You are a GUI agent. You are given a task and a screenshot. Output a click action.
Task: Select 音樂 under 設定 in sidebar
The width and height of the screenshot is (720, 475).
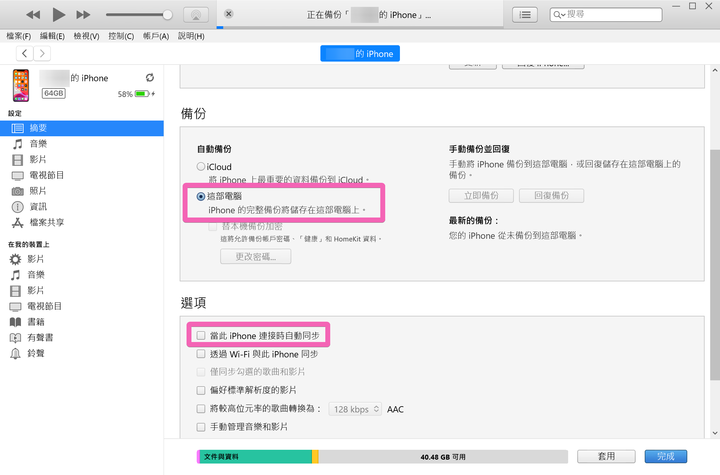pos(82,144)
